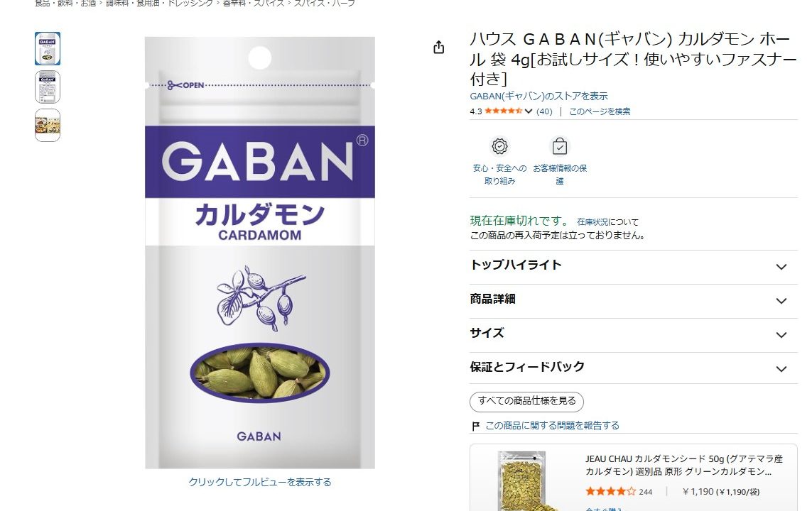This screenshot has width=812, height=511.
Task: Open the GABAN store link
Action: (x=538, y=97)
